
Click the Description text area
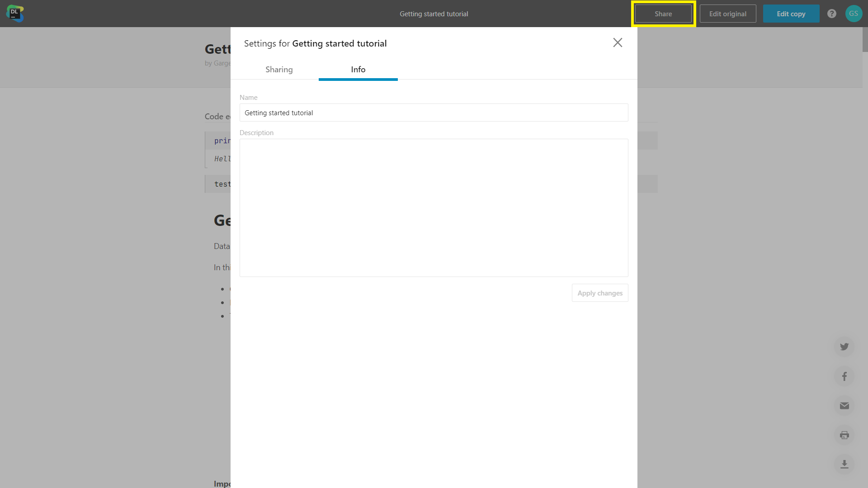[434, 208]
